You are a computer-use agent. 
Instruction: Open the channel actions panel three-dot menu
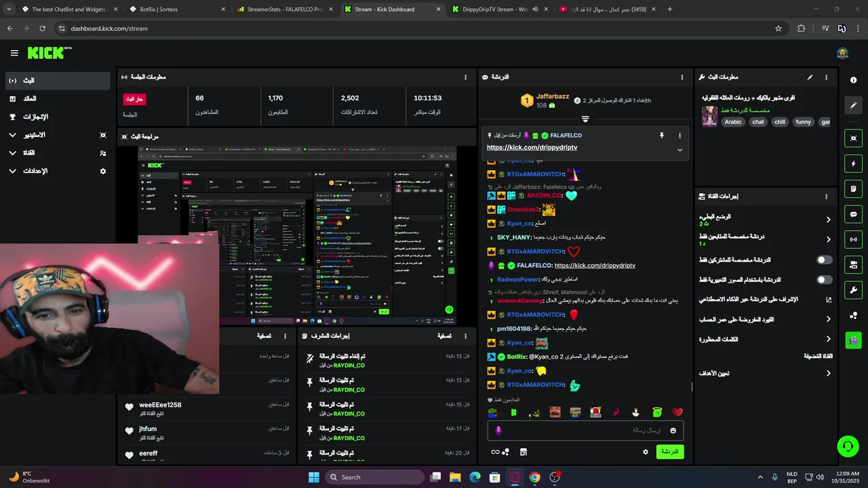(x=826, y=197)
